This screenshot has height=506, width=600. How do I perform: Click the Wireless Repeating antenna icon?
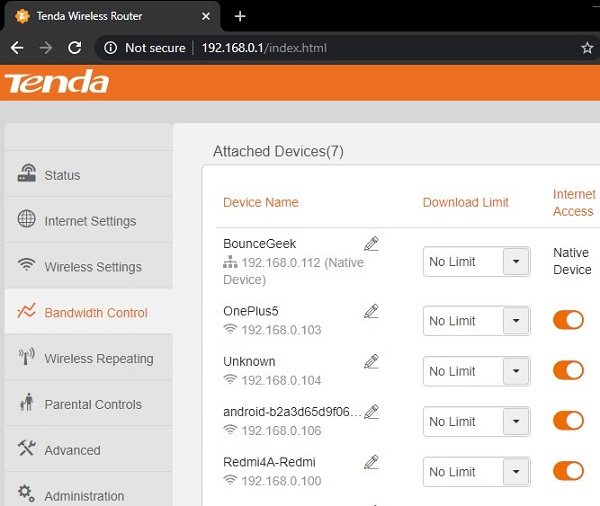pyautogui.click(x=26, y=356)
